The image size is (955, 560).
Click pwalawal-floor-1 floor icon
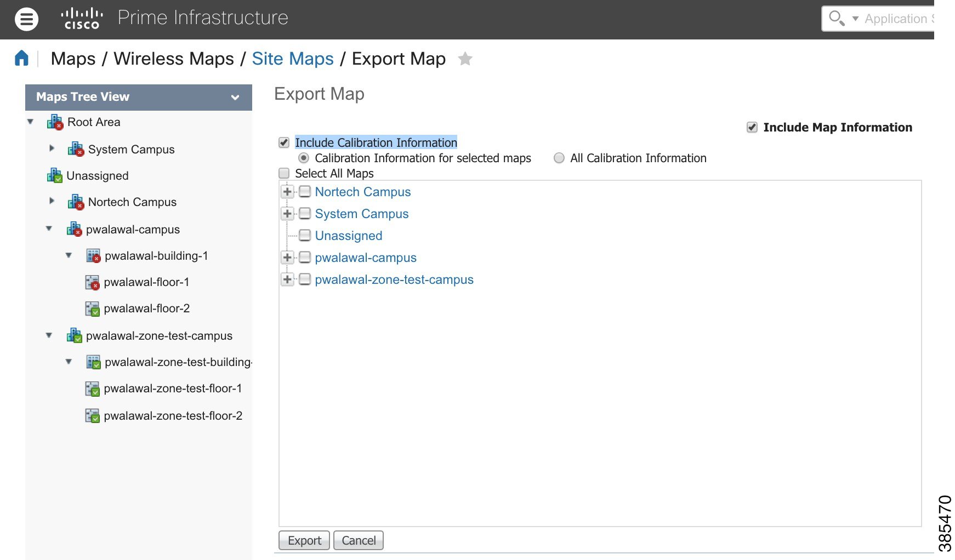92,282
